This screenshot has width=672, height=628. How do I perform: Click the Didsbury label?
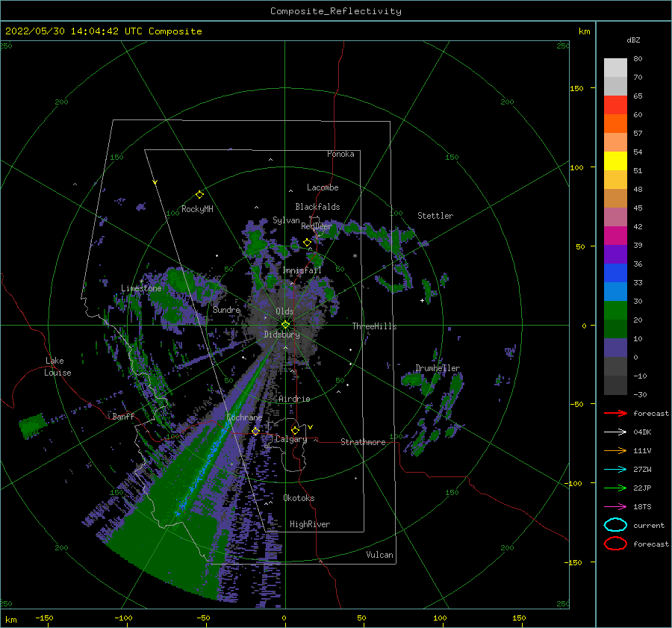(x=282, y=335)
